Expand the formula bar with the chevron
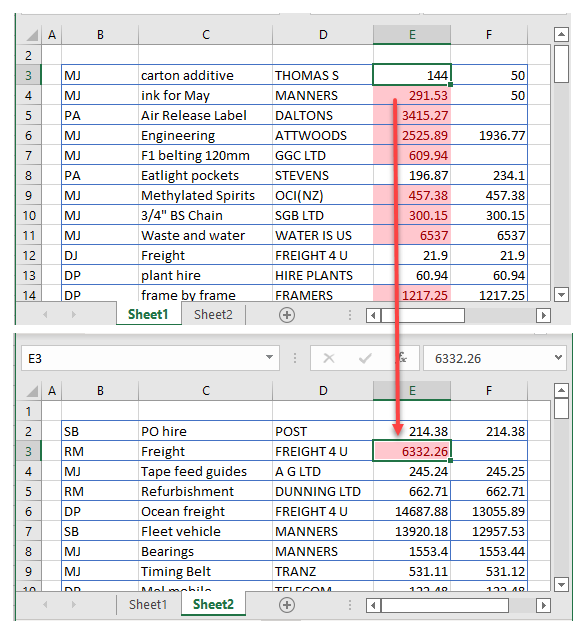 point(558,358)
